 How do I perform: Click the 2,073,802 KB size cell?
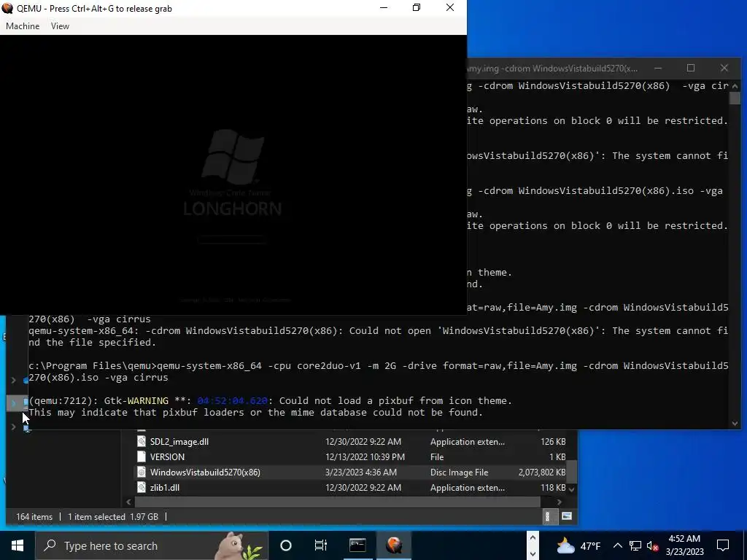[542, 472]
